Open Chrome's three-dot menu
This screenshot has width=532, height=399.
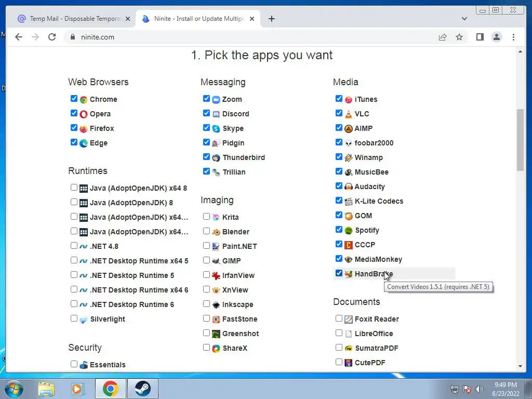point(513,37)
